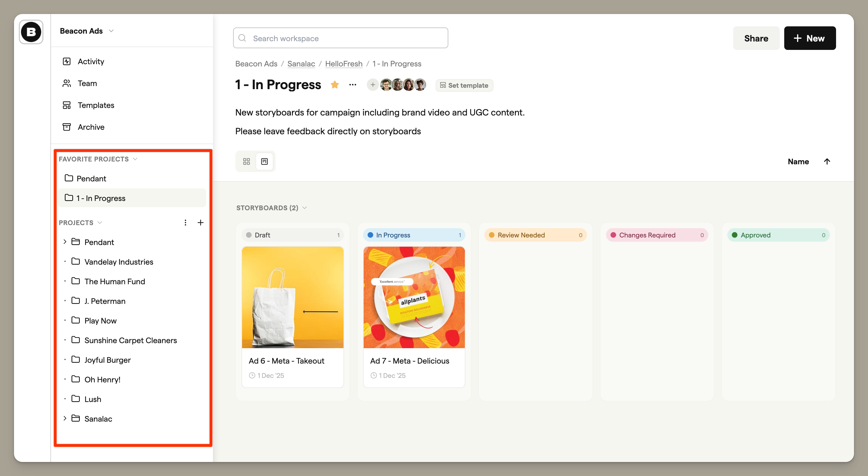The image size is (868, 476).
Task: Unfavorite project with the star icon
Action: tap(334, 85)
